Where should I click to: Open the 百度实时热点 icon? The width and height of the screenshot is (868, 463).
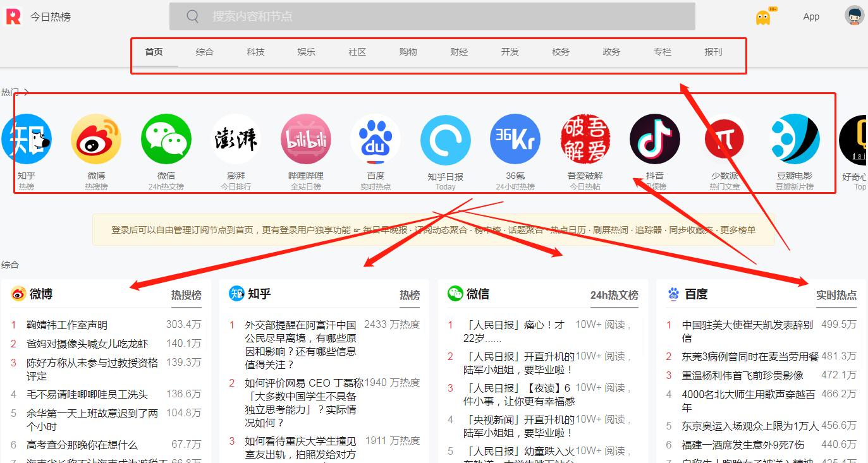(x=376, y=139)
